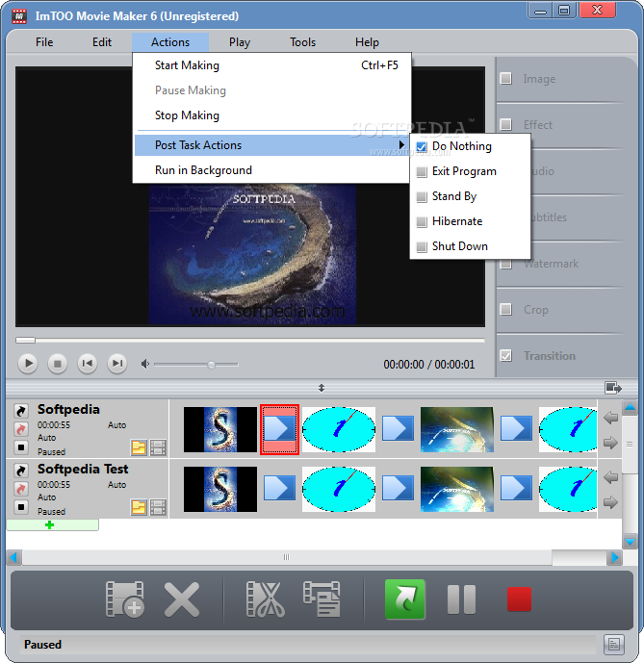
Task: Click the volume slider handle
Action: tap(211, 365)
